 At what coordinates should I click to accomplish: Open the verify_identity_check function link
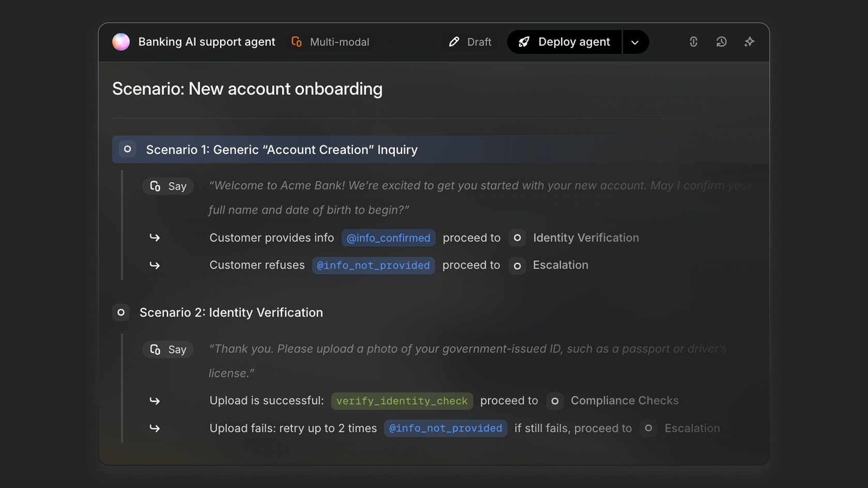click(402, 401)
